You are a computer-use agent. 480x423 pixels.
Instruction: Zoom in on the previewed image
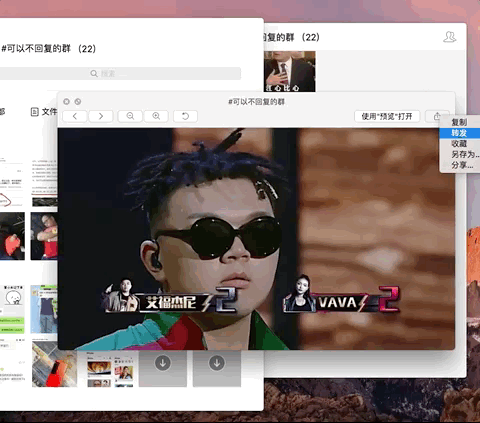pos(156,116)
